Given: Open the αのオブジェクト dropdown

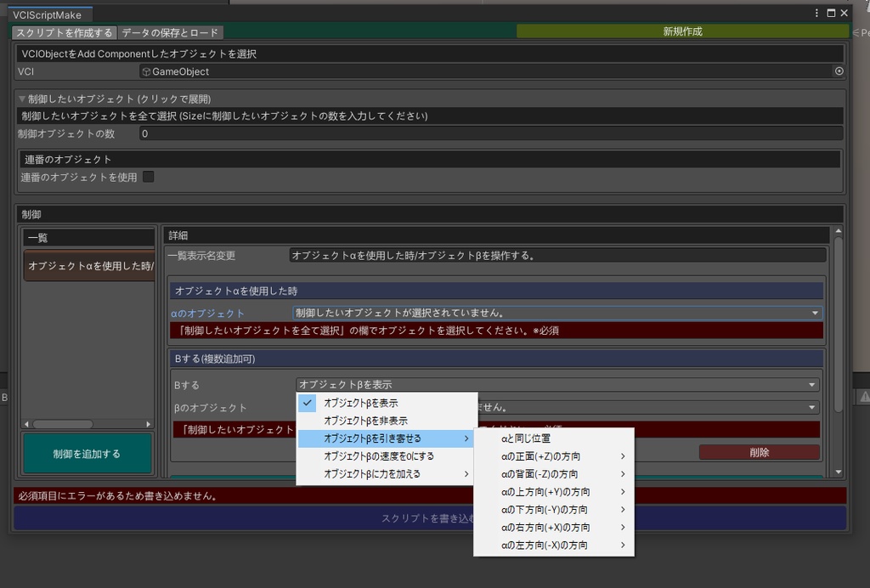Looking at the screenshot, I should (x=558, y=312).
